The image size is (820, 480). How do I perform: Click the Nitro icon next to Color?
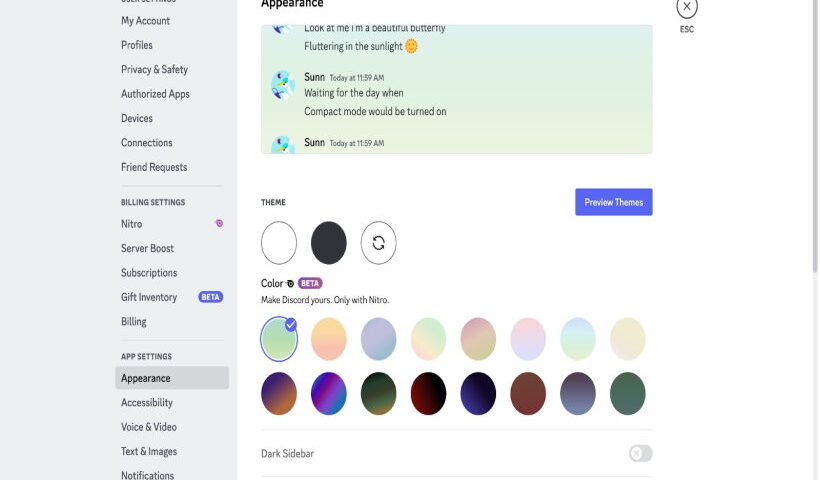tap(290, 283)
